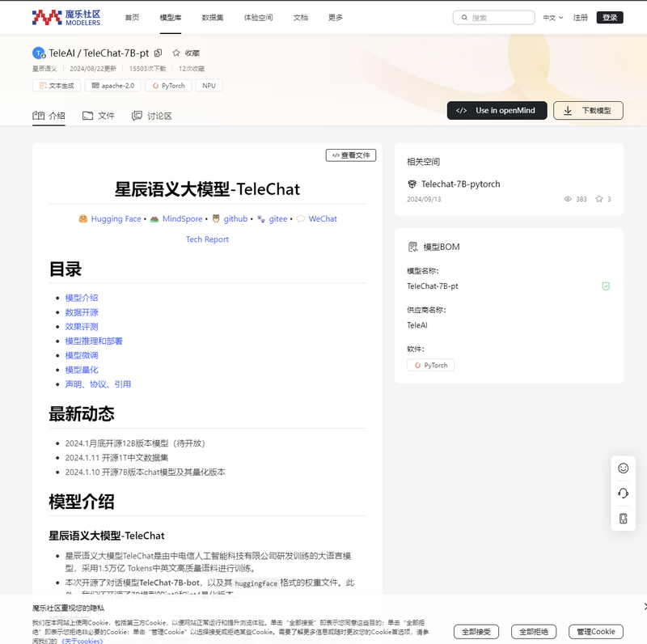This screenshot has height=644, width=647.
Task: Click the 查看文件 button
Action: pos(351,155)
